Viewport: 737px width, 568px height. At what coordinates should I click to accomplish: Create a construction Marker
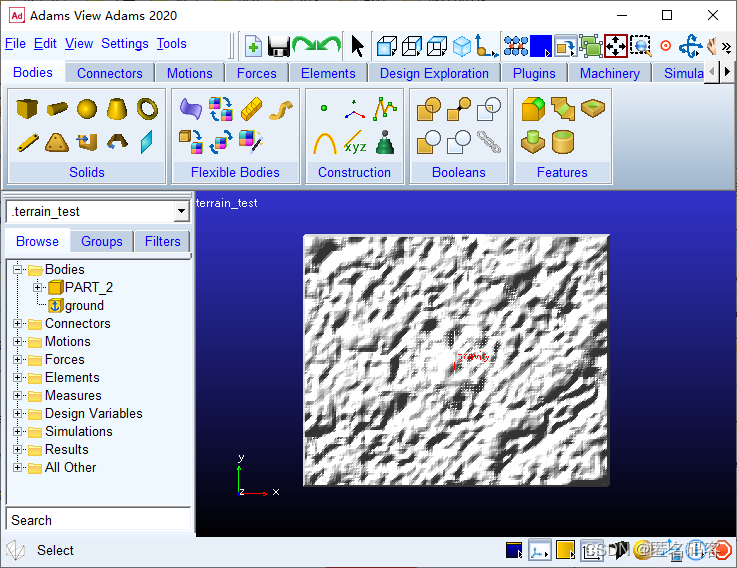coord(354,109)
